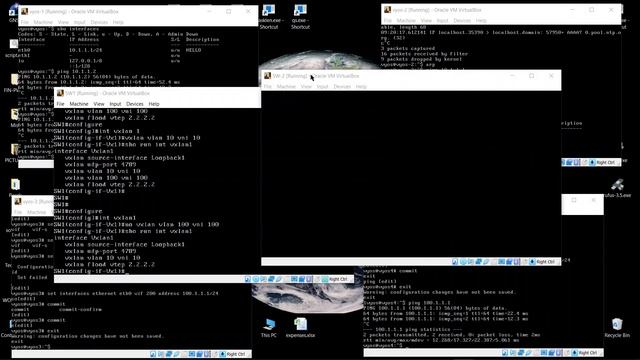
Task: Click 'HELLO' description in vyos-1 console
Action: coord(193,50)
